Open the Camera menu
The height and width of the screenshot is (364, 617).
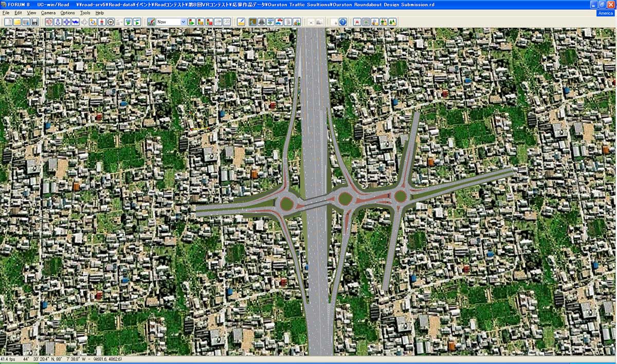tap(48, 12)
